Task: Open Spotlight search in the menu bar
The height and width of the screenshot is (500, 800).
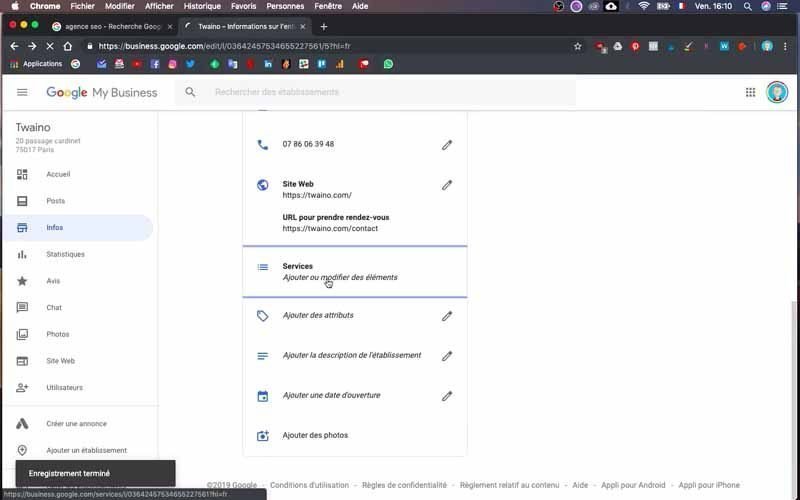Action: (747, 6)
